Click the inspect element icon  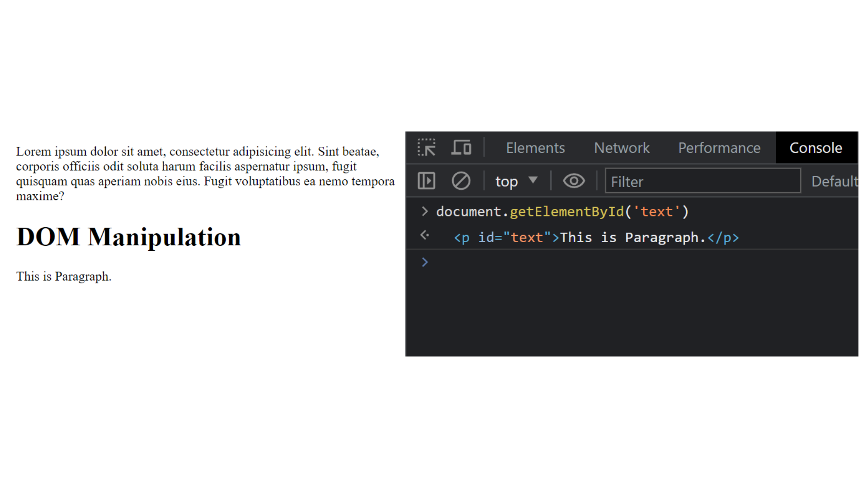pyautogui.click(x=427, y=147)
